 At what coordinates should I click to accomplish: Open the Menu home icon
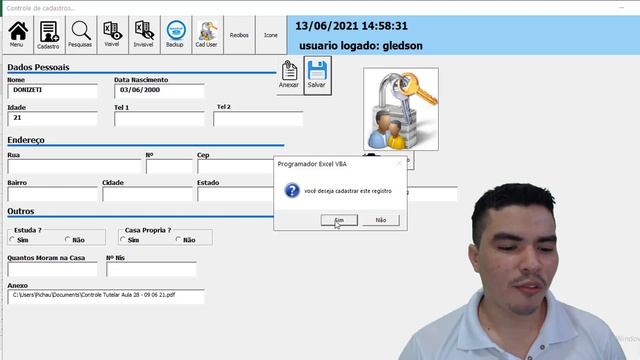click(x=18, y=35)
